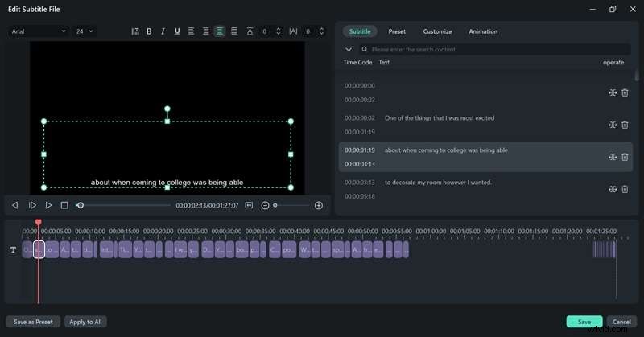Collapse the search filter chevron
644x337 pixels.
[349, 49]
